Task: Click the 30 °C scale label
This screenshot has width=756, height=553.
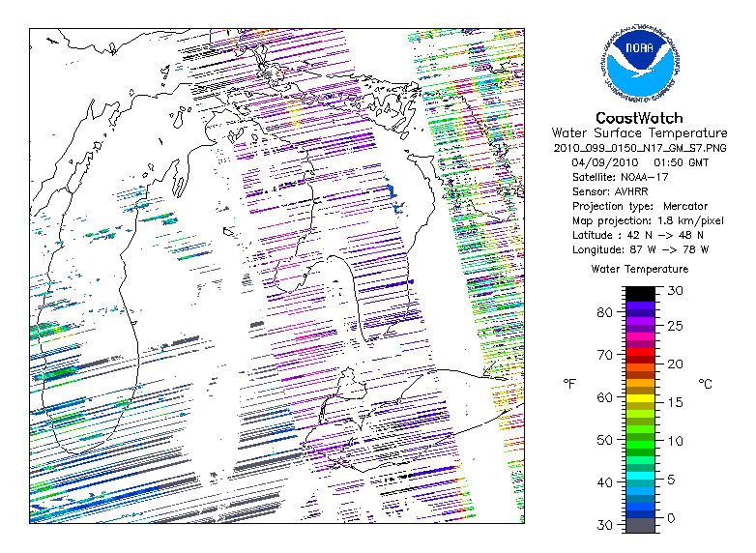Action: pyautogui.click(x=675, y=291)
